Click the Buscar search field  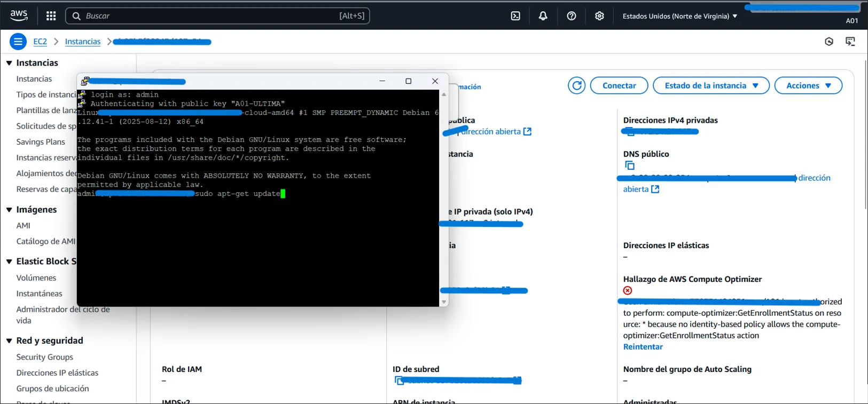[214, 16]
